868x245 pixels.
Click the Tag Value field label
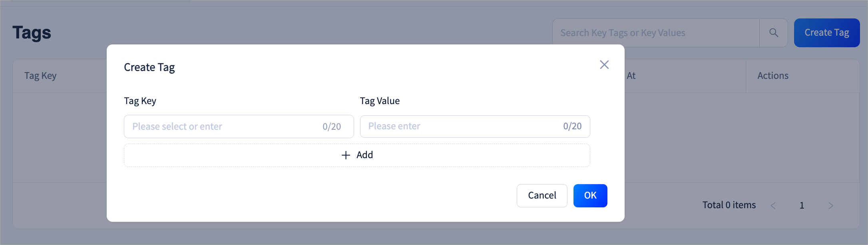[379, 101]
